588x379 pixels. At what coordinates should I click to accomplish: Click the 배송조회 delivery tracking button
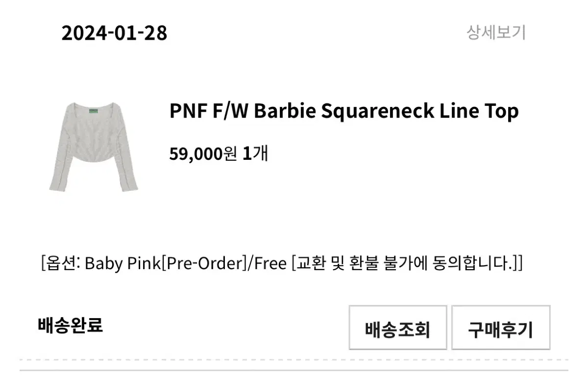(x=397, y=328)
